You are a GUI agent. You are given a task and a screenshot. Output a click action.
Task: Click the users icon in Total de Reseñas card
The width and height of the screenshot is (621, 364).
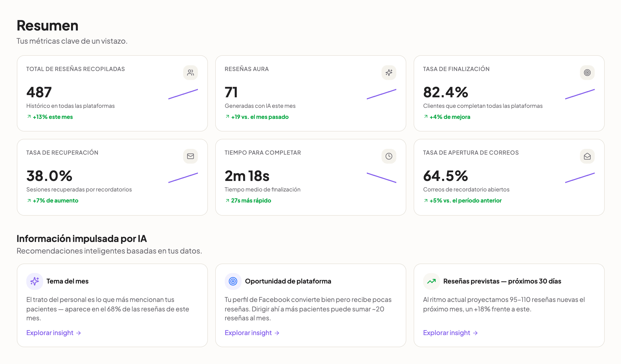[x=191, y=73]
